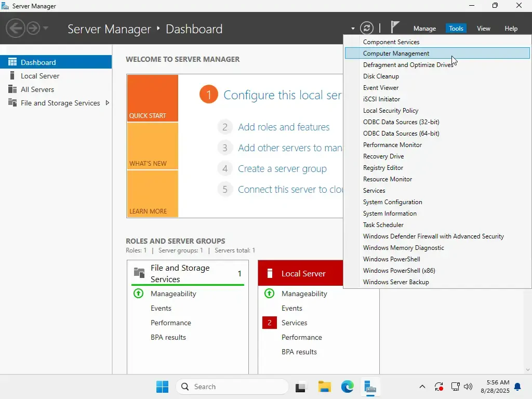
Task: Open Recovery Drive
Action: pos(437,156)
